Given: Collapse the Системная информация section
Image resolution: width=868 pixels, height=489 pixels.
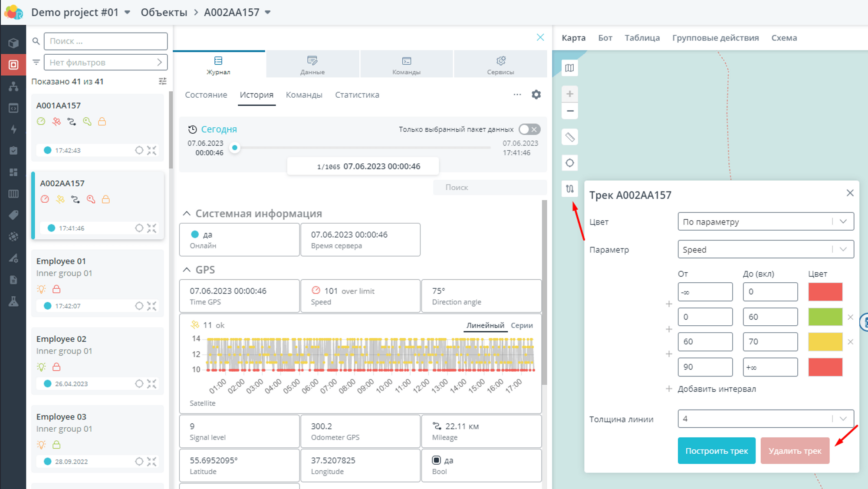Looking at the screenshot, I should pyautogui.click(x=187, y=213).
